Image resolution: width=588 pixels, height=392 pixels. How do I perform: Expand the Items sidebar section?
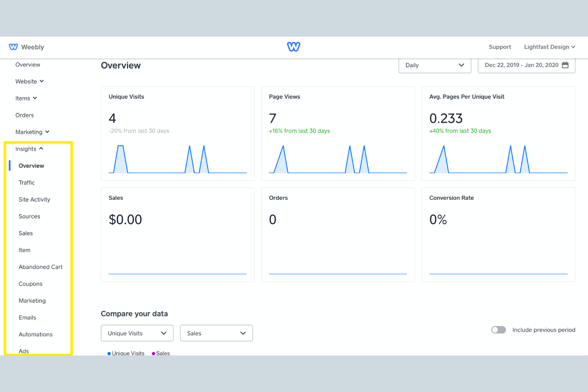click(26, 98)
